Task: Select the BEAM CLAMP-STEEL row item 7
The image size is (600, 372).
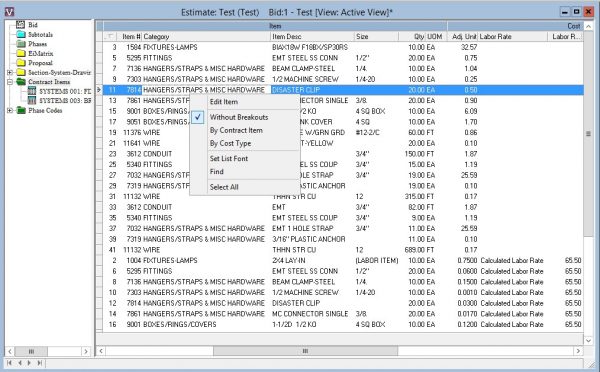Action: click(343, 69)
